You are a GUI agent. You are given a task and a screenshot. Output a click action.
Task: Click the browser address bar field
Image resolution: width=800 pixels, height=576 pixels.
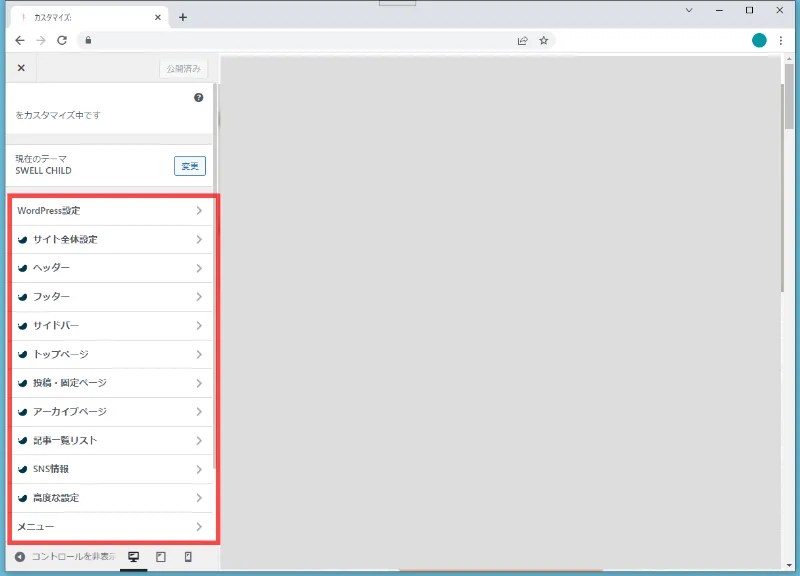click(316, 40)
